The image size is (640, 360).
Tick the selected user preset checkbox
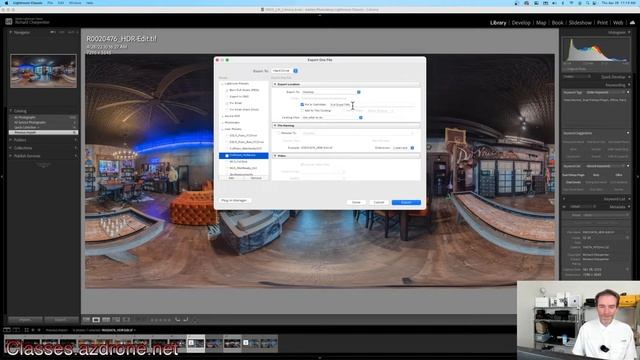pos(227,156)
